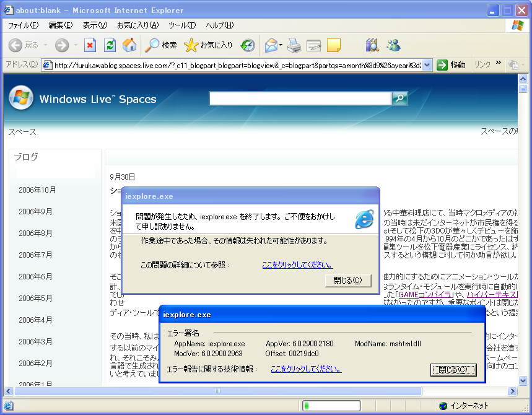Select 2006年3月 in blog archive
532x415 pixels.
pos(36,342)
